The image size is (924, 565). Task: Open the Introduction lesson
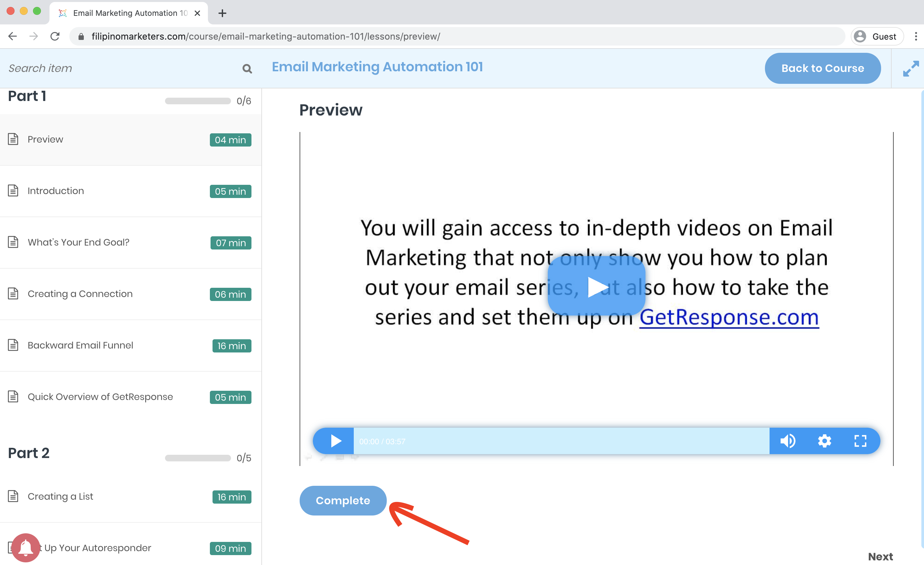pos(130,191)
